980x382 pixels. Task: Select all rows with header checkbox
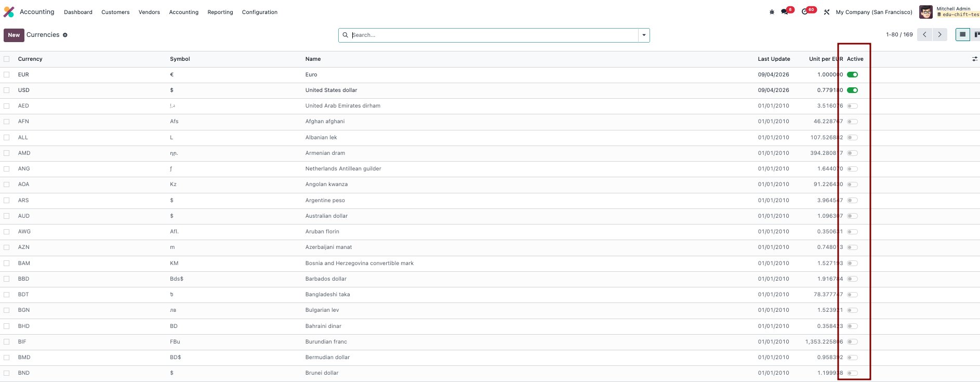7,59
